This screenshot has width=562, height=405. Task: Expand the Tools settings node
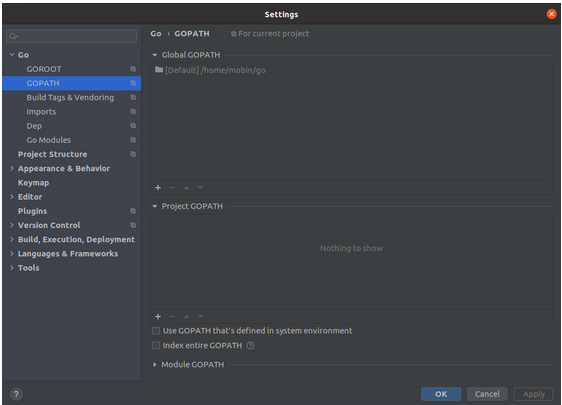(12, 268)
